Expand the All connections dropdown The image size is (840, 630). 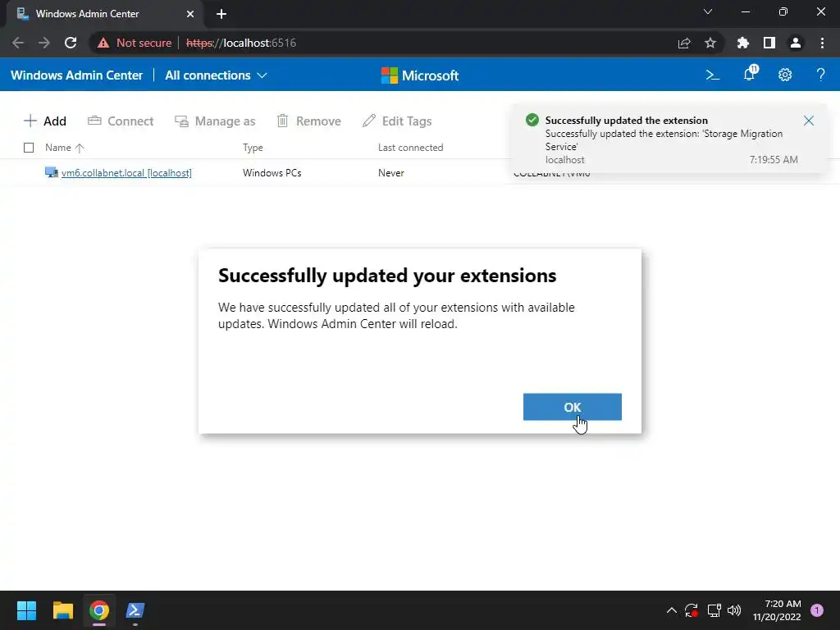coord(216,75)
